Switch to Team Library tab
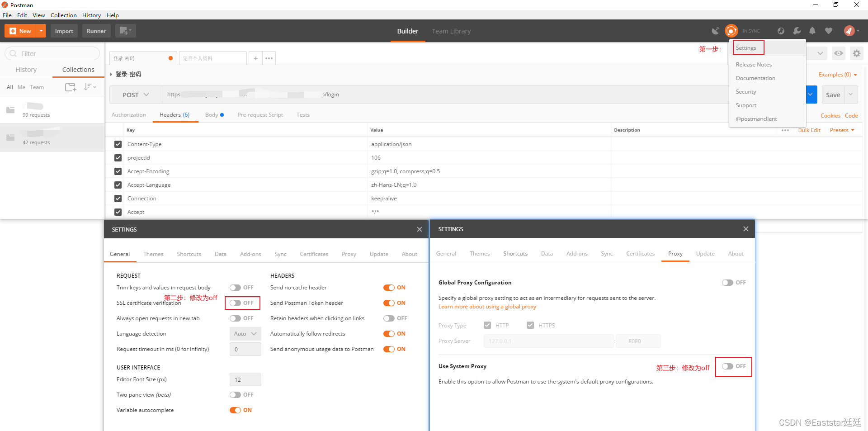 [x=451, y=31]
